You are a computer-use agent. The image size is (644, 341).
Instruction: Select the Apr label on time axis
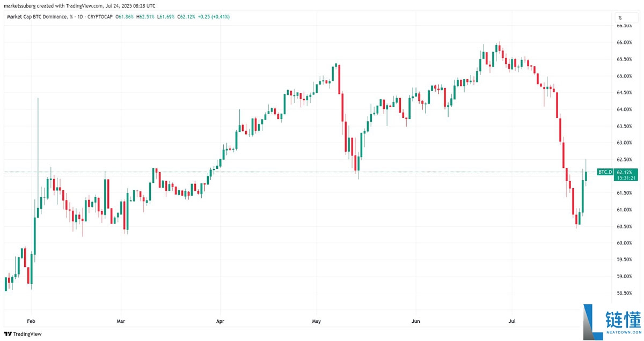click(219, 322)
